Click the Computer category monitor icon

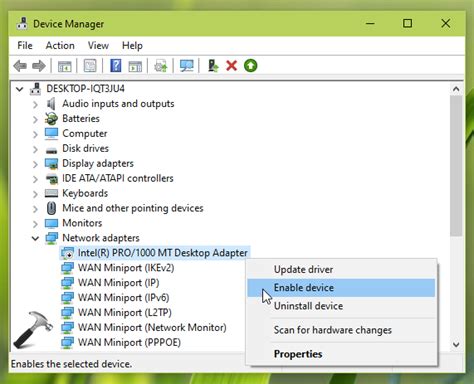click(51, 134)
